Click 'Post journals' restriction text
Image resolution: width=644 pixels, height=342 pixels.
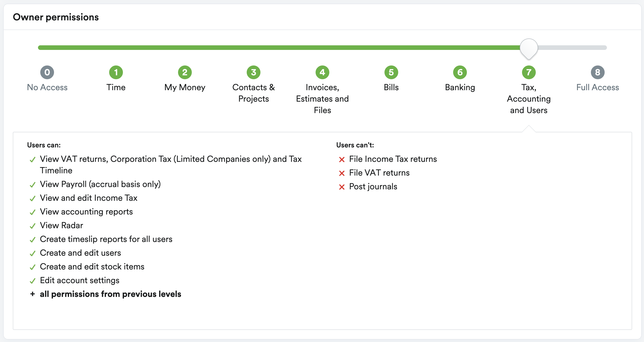373,187
